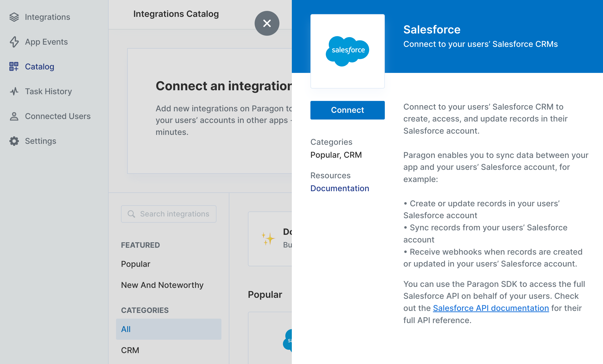This screenshot has width=603, height=364.
Task: Click the CATEGORIES section label in filters
Action: pyautogui.click(x=145, y=310)
